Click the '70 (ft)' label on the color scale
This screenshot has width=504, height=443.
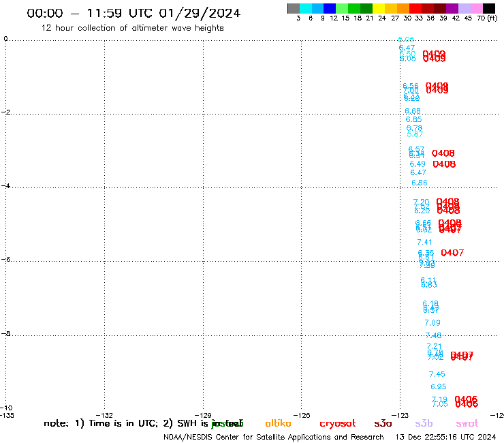coord(487,18)
